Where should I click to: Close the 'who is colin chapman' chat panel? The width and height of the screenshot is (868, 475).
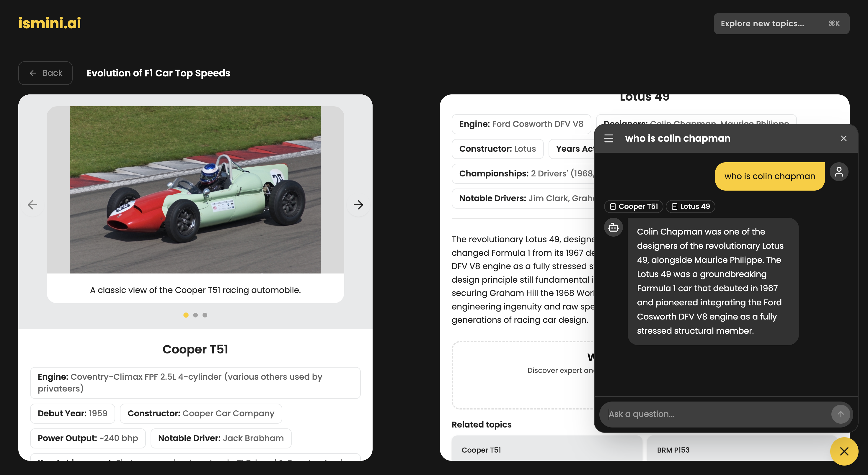tap(843, 138)
